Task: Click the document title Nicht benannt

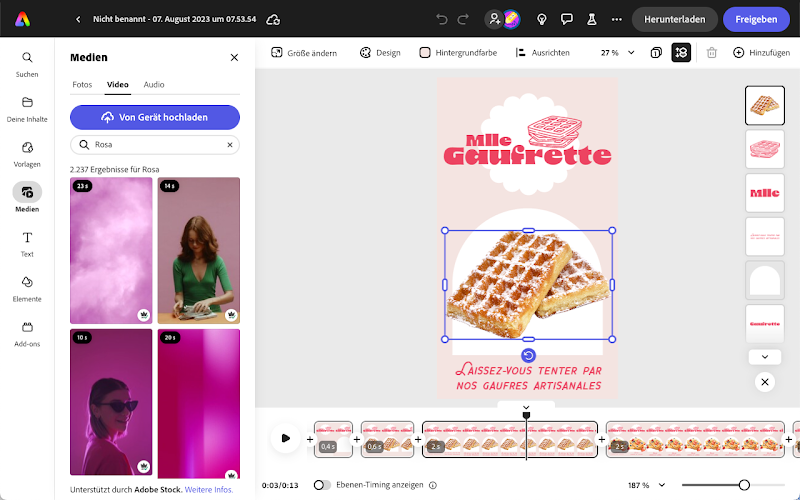Action: 174,19
